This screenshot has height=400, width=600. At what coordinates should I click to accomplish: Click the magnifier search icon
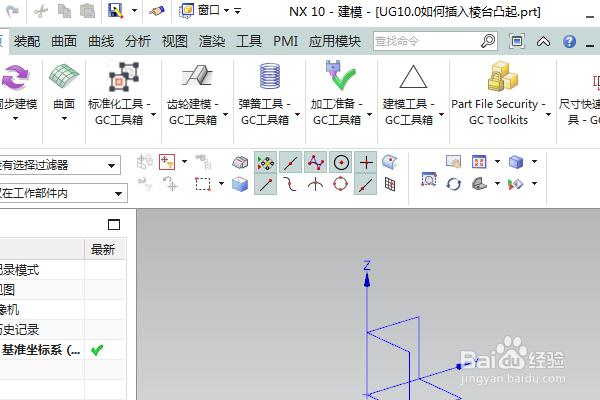pyautogui.click(x=488, y=41)
